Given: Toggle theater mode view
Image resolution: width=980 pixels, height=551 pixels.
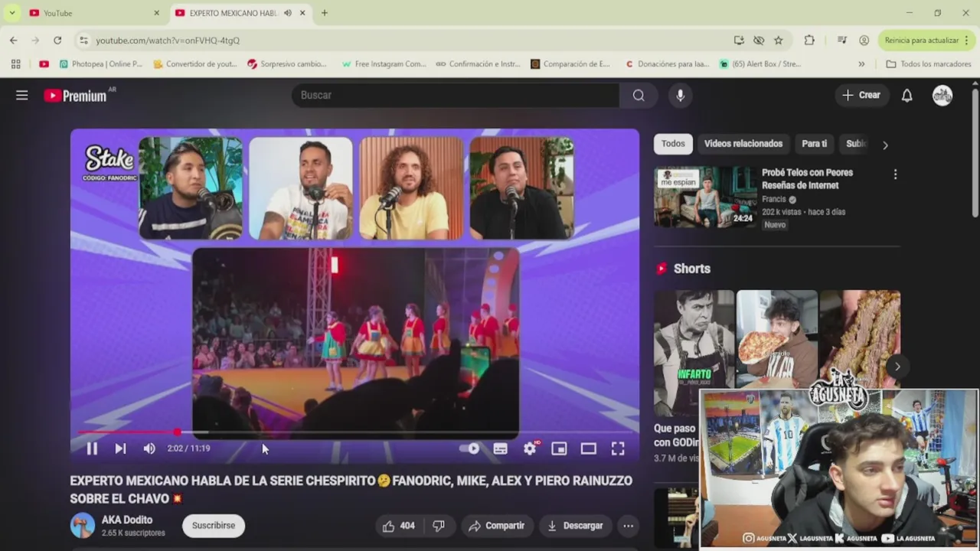Looking at the screenshot, I should 588,448.
